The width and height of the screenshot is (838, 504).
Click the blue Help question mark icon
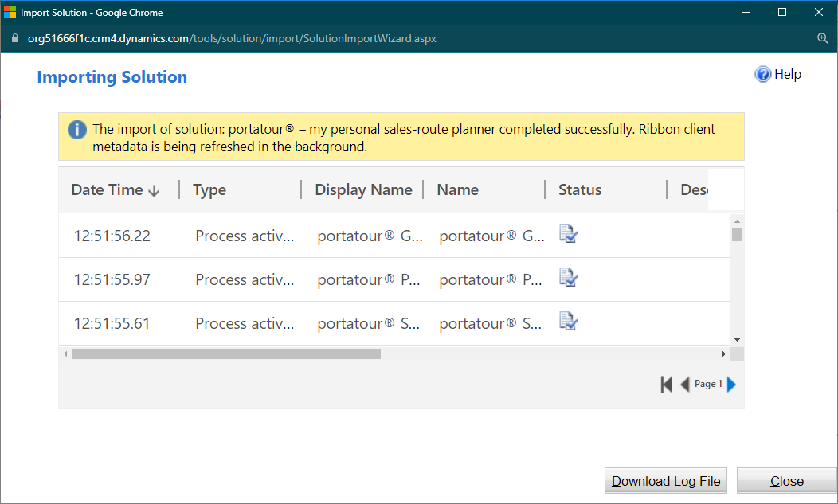762,74
